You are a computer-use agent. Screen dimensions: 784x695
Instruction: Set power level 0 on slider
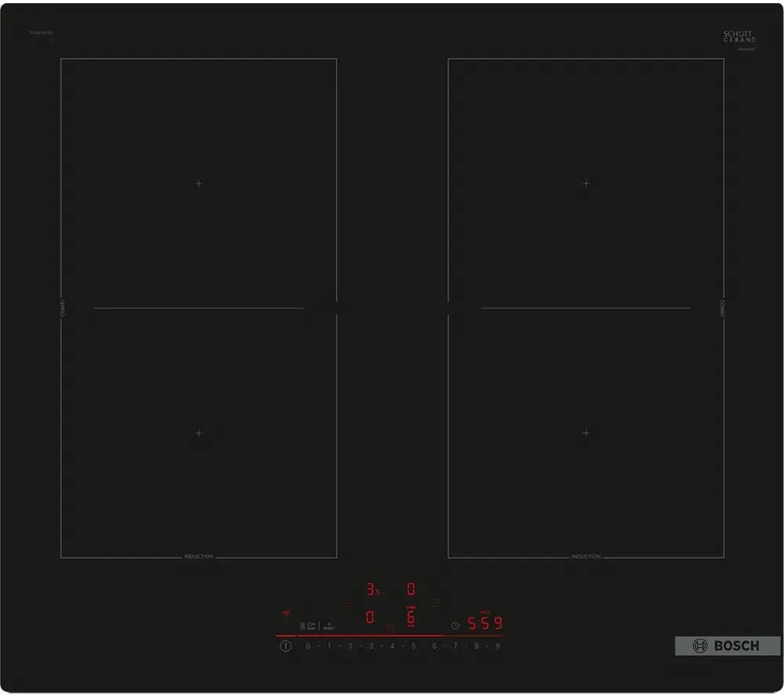coord(308,646)
